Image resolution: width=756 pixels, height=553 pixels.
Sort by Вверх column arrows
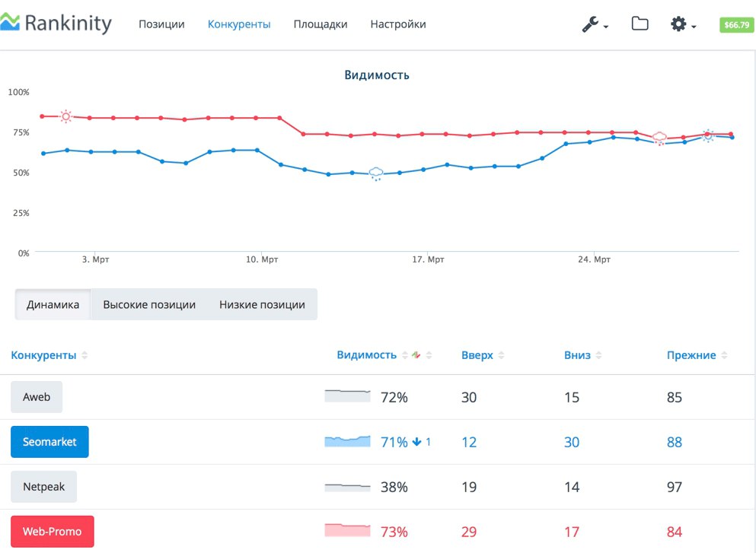coord(502,355)
